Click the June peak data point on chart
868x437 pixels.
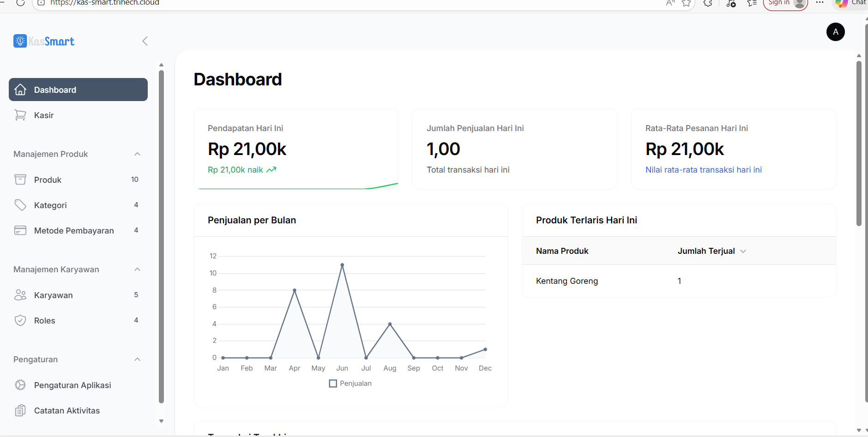(x=342, y=265)
